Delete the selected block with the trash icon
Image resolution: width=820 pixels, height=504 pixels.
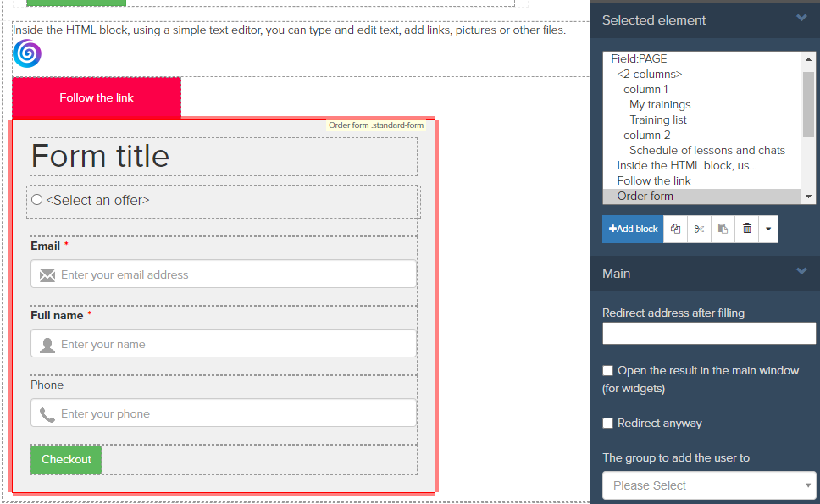pyautogui.click(x=747, y=229)
